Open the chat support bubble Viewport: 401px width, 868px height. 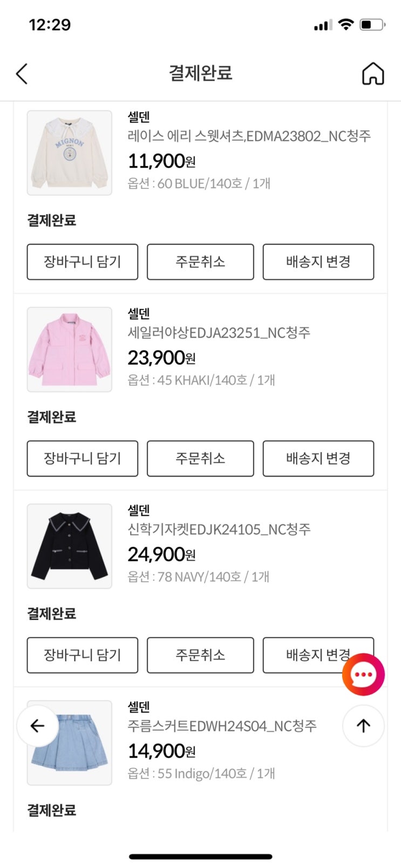tap(363, 674)
